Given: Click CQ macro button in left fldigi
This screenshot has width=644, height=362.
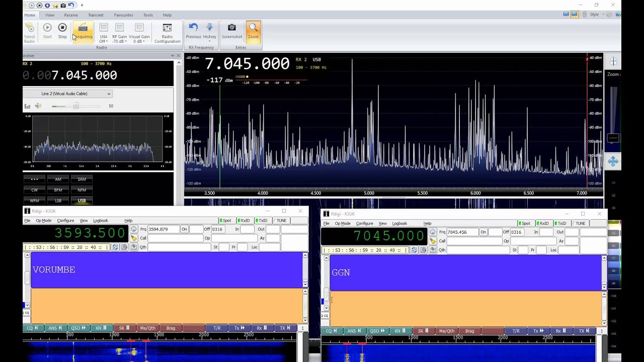Looking at the screenshot, I should pos(32,328).
